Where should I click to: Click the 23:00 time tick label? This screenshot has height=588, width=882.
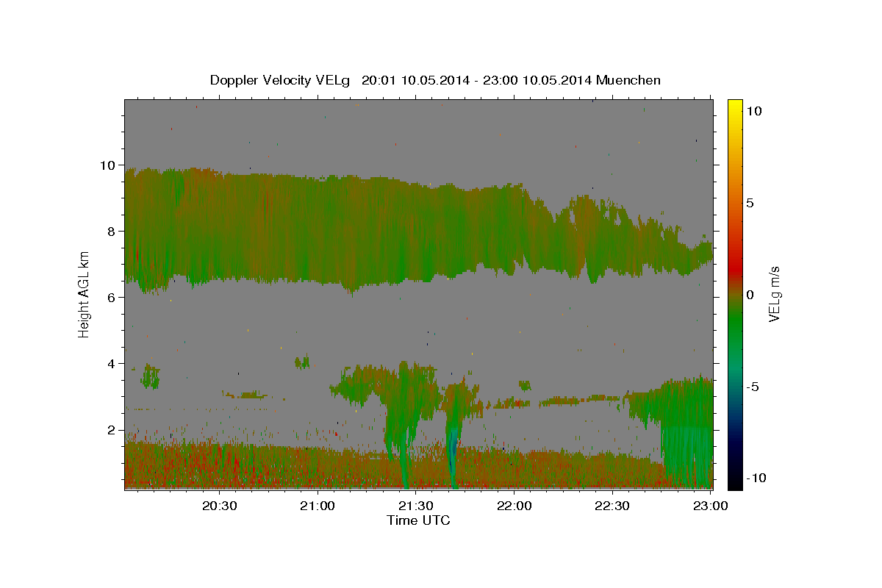[x=710, y=506]
